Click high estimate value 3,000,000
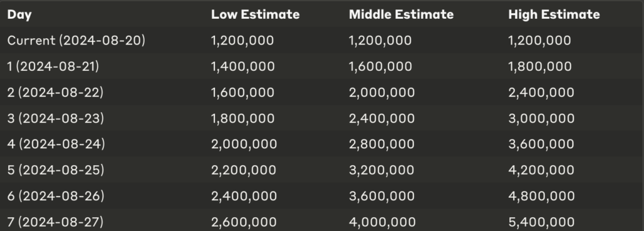This screenshot has height=231, width=644. tap(541, 119)
